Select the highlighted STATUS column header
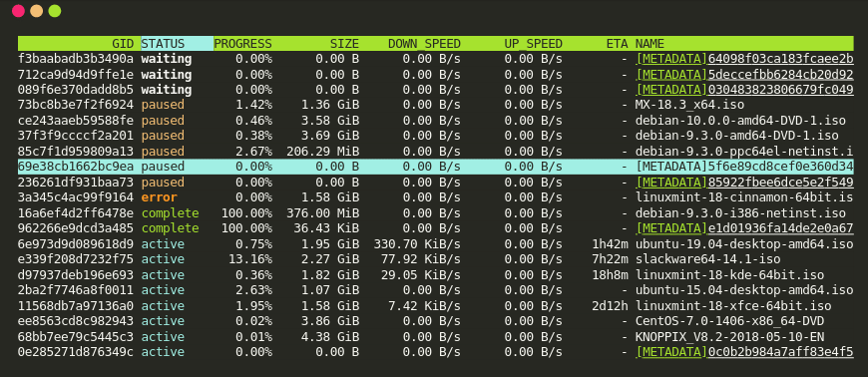The image size is (868, 377). pyautogui.click(x=178, y=44)
